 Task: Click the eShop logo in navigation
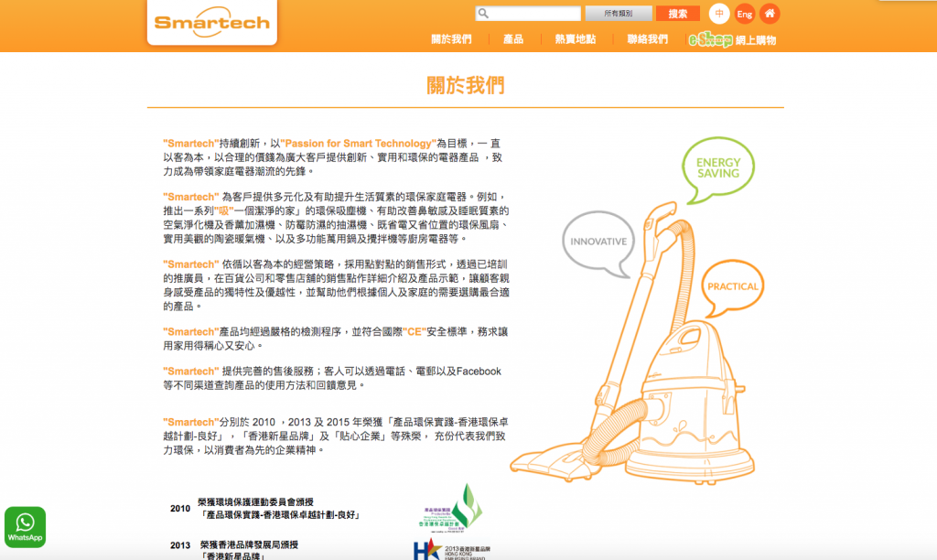point(710,39)
